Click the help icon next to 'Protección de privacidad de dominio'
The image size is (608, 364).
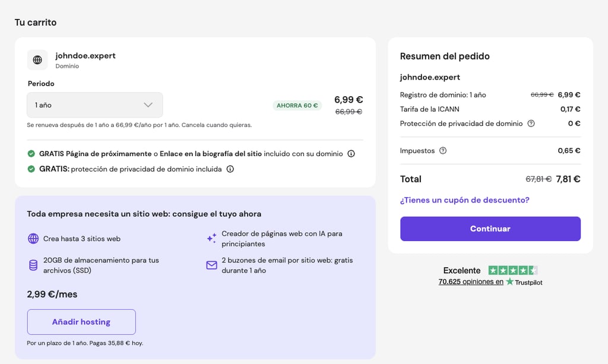tap(531, 124)
